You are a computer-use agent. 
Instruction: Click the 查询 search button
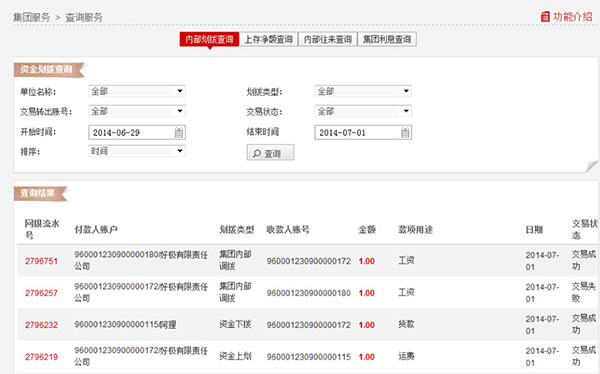click(x=271, y=152)
